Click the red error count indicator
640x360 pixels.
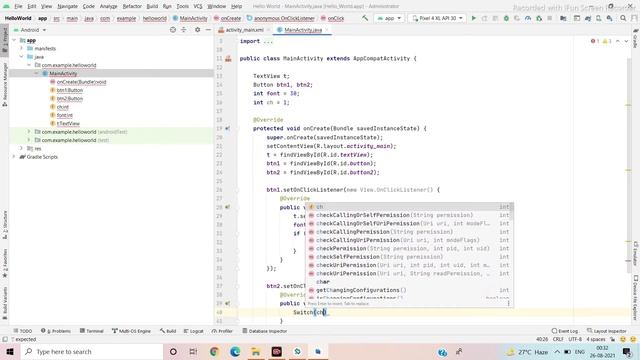(595, 41)
